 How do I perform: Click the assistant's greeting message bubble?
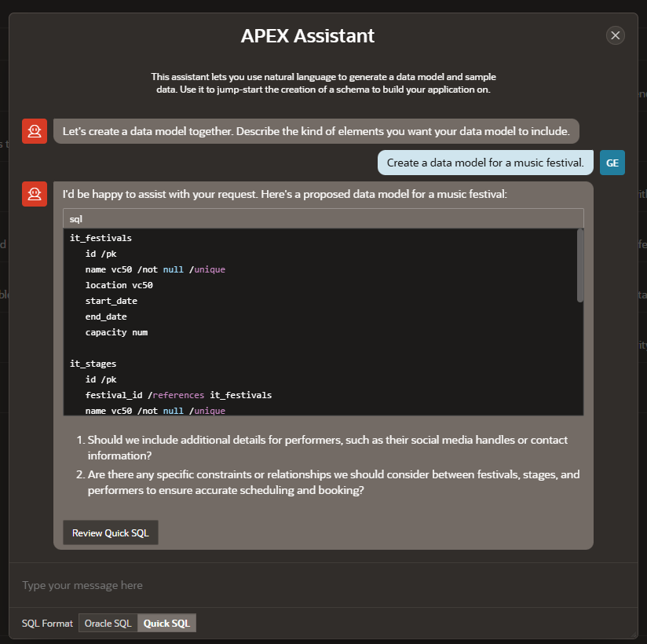pos(316,130)
